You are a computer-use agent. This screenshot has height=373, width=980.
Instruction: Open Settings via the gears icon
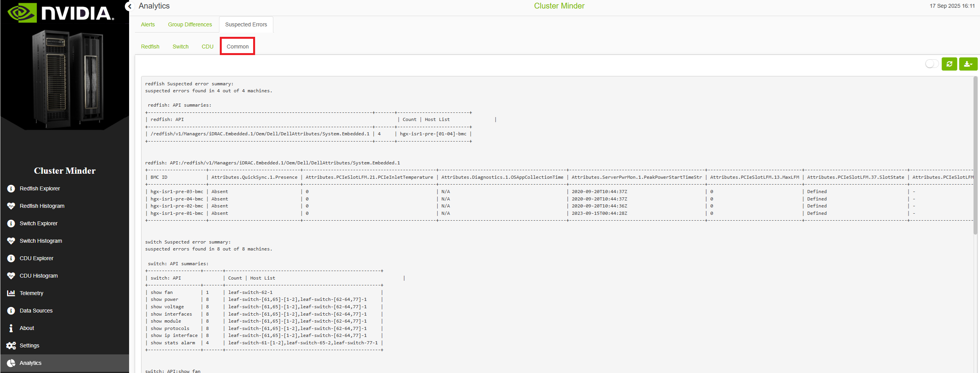pyautogui.click(x=11, y=345)
